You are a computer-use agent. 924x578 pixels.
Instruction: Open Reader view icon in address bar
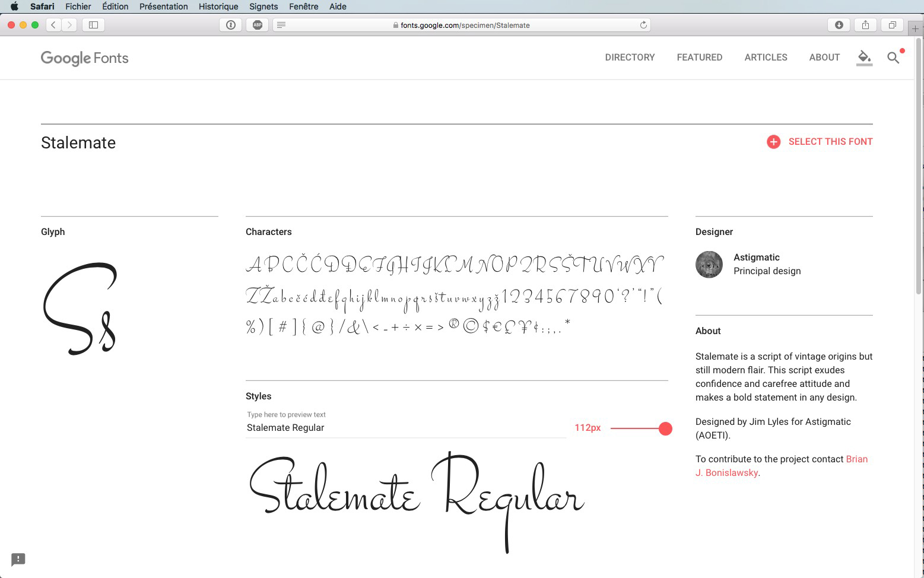point(281,25)
